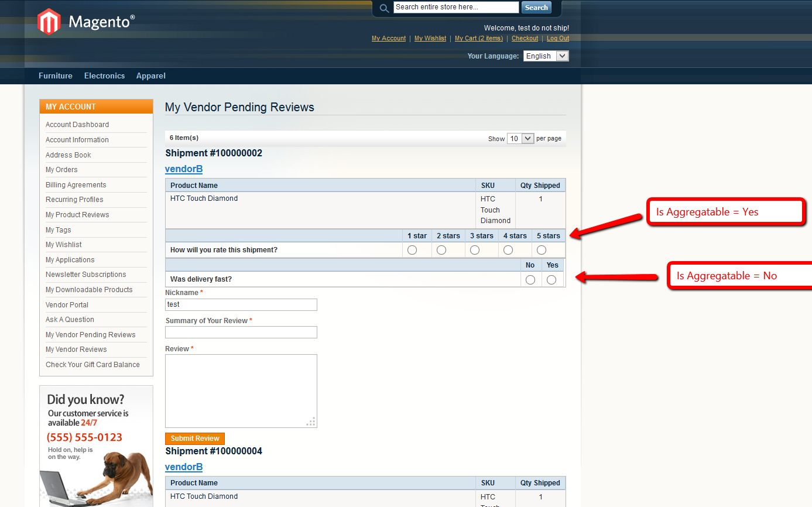Open the Furniture menu

point(56,76)
